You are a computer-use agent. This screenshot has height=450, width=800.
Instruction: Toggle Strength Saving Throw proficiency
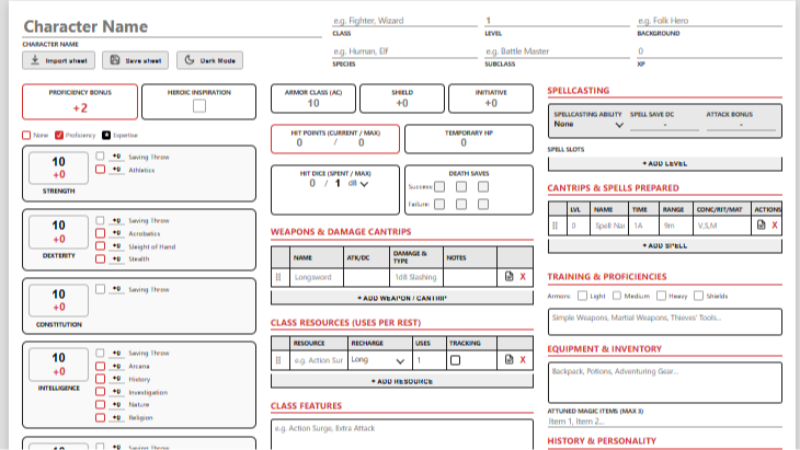100,156
